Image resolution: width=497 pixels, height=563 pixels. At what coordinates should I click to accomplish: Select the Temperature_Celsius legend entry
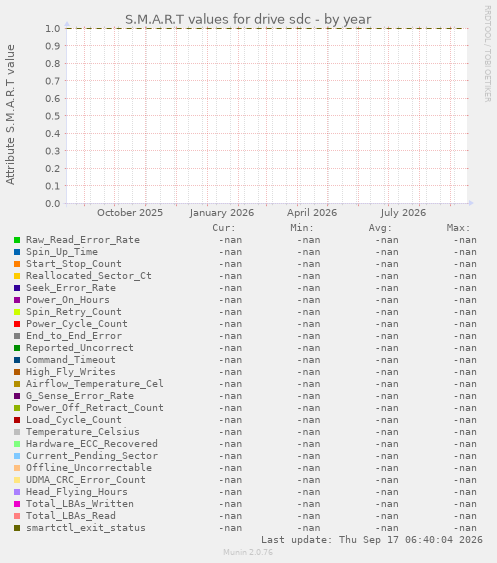(83, 432)
